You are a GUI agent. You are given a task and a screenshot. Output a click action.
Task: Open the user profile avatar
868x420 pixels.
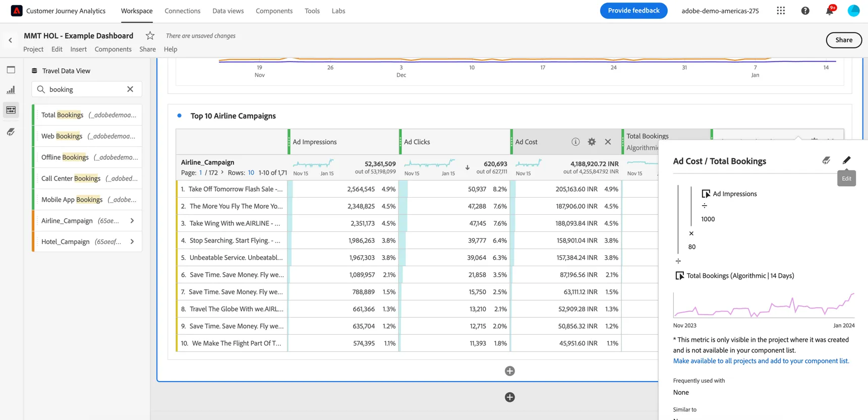pyautogui.click(x=853, y=11)
